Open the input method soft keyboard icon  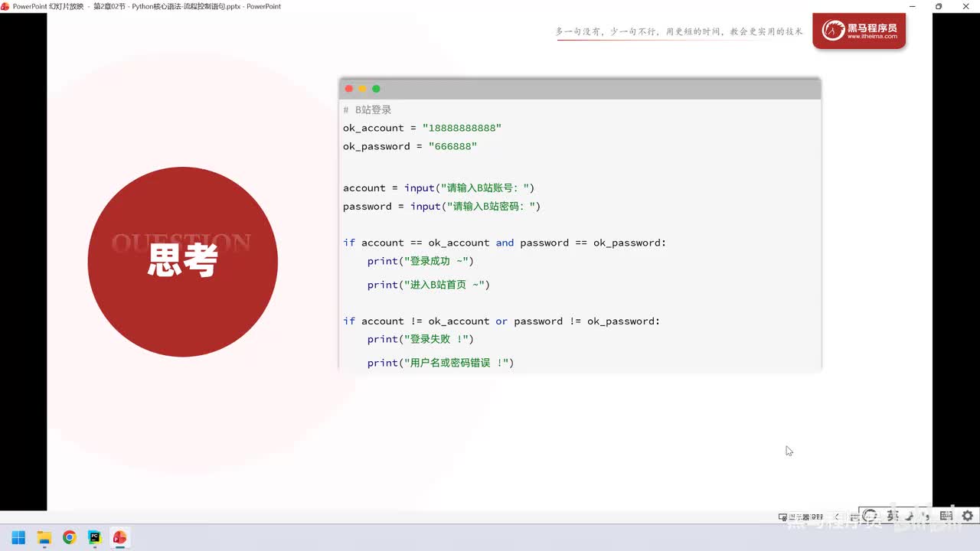tap(946, 517)
